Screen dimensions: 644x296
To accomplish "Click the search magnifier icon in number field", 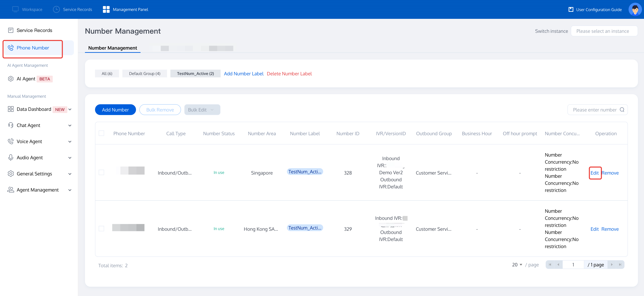I will tap(622, 110).
